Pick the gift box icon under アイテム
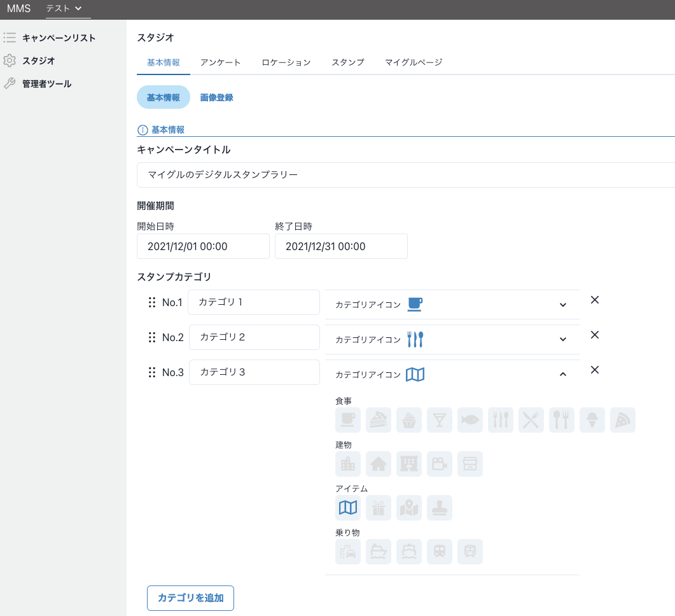The image size is (675, 616). click(x=379, y=508)
